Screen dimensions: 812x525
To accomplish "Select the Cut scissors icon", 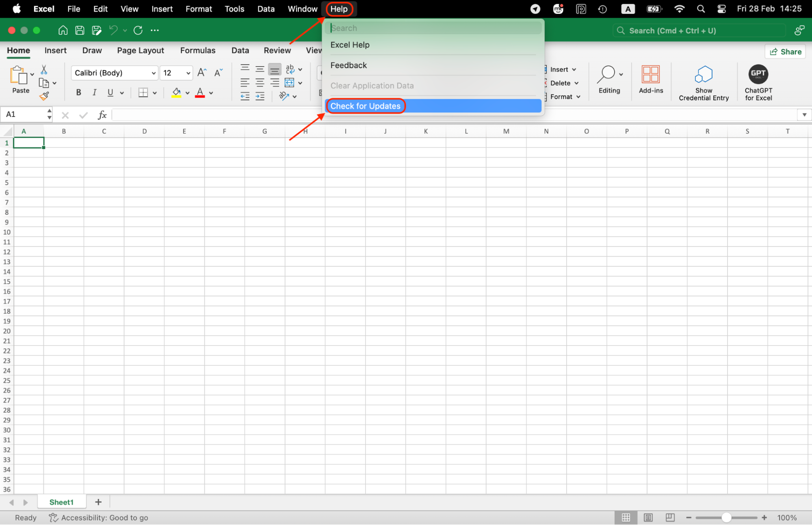I will (x=44, y=68).
